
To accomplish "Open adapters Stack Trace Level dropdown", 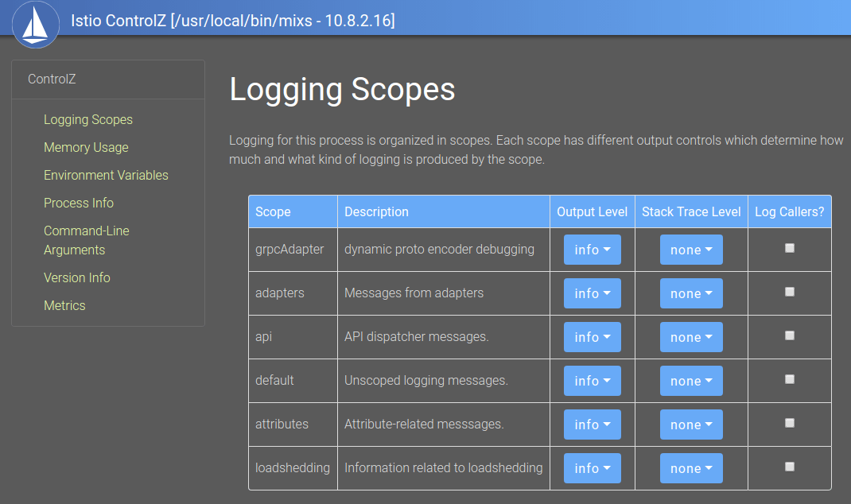I will click(690, 293).
